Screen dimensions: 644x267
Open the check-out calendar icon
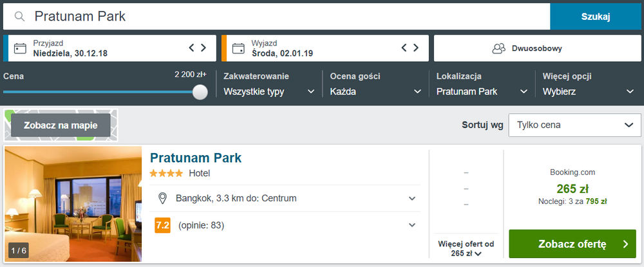coord(238,48)
